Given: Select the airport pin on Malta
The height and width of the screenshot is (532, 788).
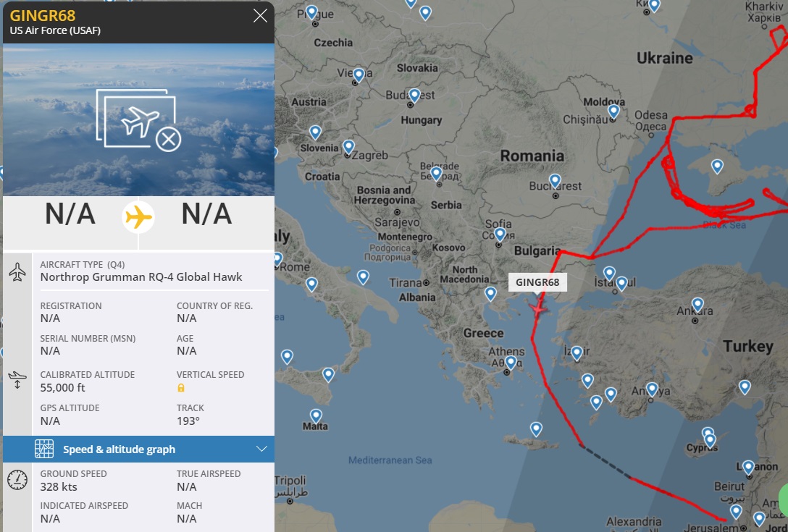Looking at the screenshot, I should tap(316, 416).
